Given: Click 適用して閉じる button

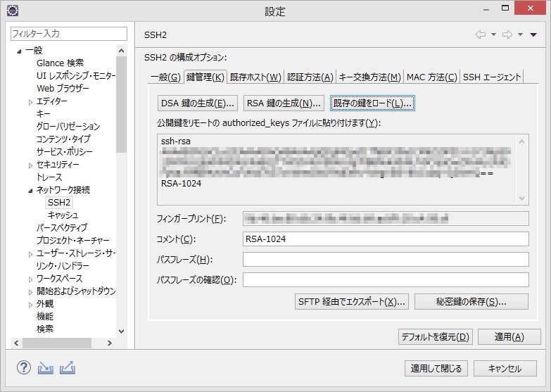Looking at the screenshot, I should 436,369.
